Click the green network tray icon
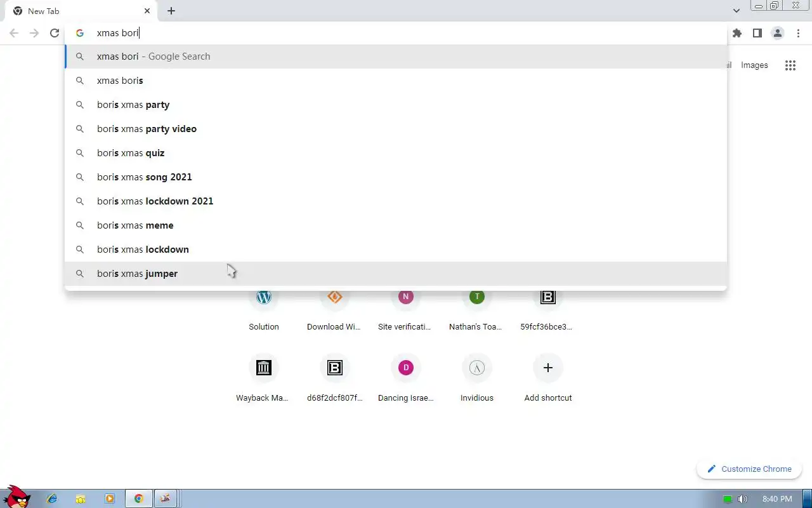 (728, 499)
